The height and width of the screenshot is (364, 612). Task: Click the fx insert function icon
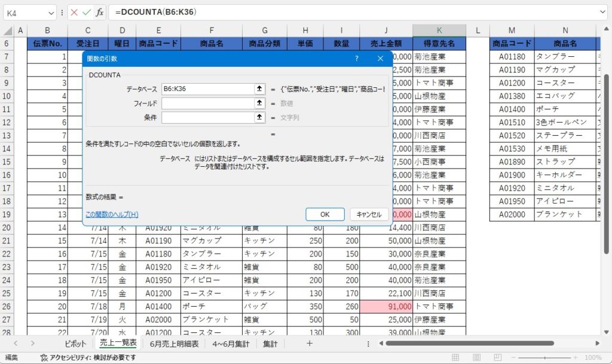pos(100,12)
